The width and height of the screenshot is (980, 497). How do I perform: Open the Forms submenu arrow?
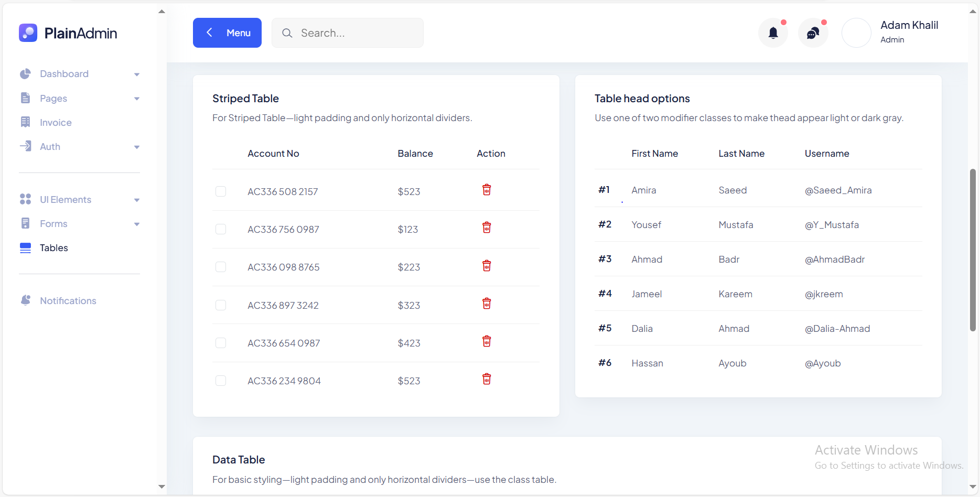coord(137,224)
